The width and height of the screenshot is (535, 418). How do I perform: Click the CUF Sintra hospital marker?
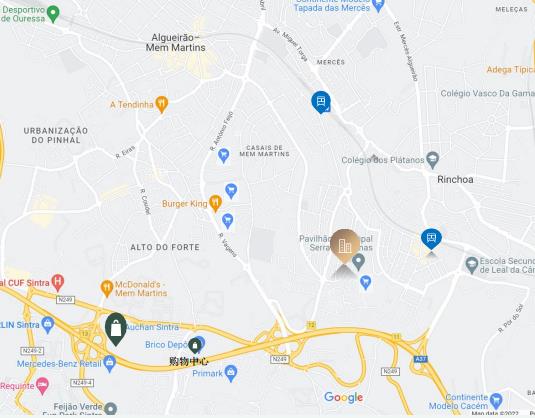[x=58, y=283]
